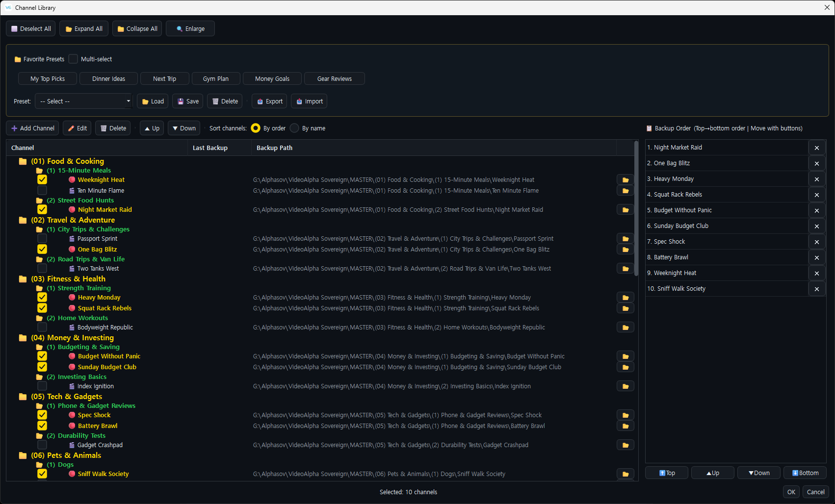This screenshot has height=504, width=835.
Task: Open the Preset select dropdown
Action: (84, 101)
